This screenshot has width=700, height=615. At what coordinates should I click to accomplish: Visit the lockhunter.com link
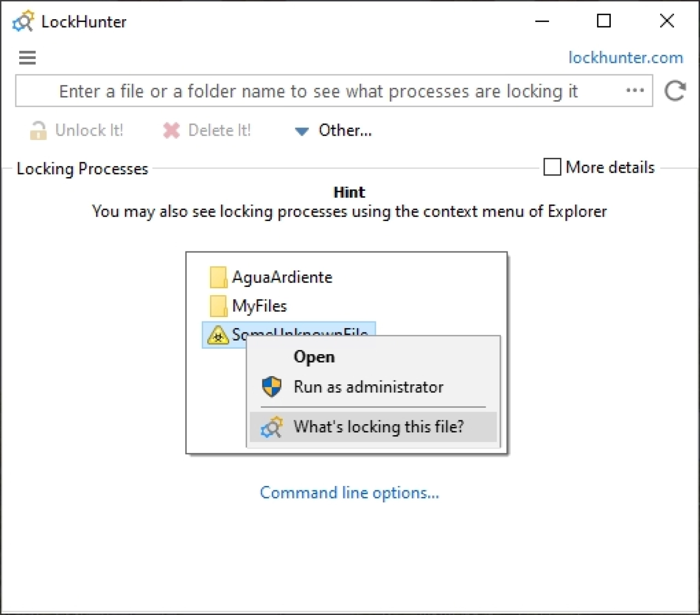click(626, 57)
